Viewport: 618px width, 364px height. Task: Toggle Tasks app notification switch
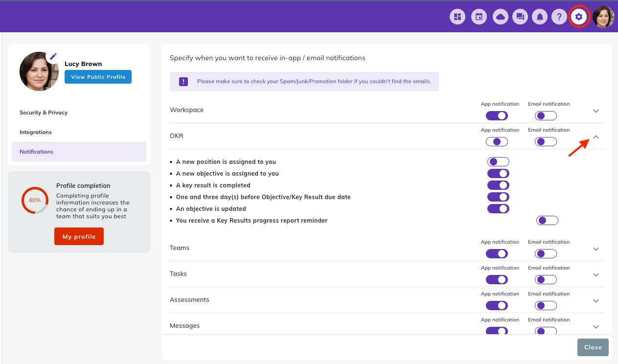pos(497,280)
